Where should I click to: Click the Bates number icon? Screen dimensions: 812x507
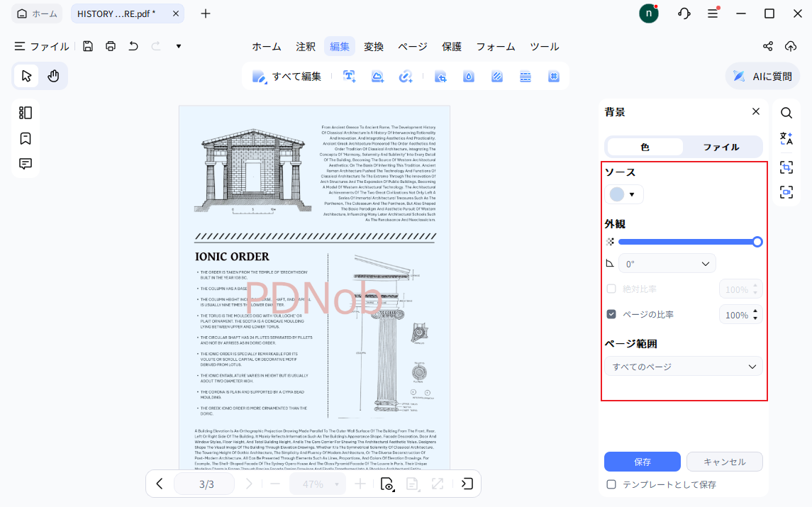point(554,77)
